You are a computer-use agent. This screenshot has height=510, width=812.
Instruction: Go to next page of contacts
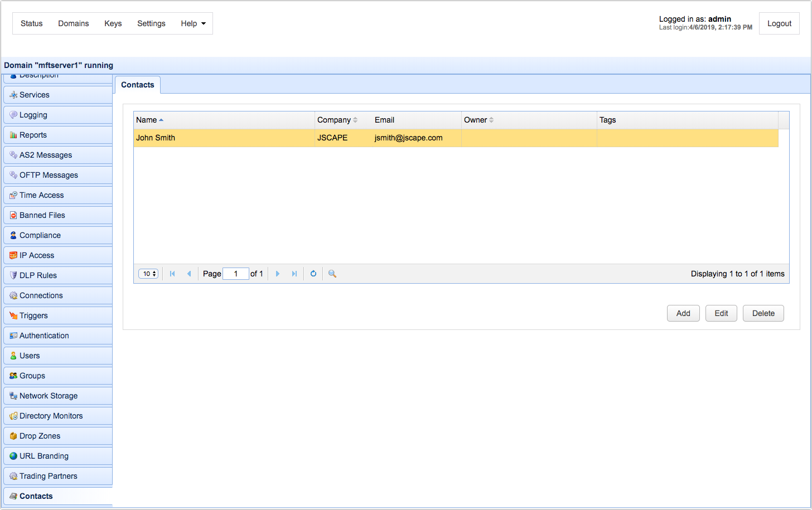tap(278, 274)
